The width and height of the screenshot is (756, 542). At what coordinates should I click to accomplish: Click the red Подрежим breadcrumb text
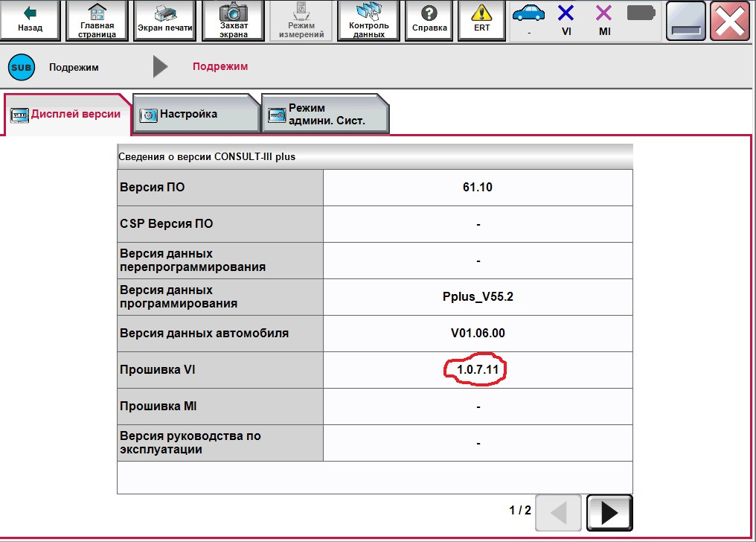(220, 66)
